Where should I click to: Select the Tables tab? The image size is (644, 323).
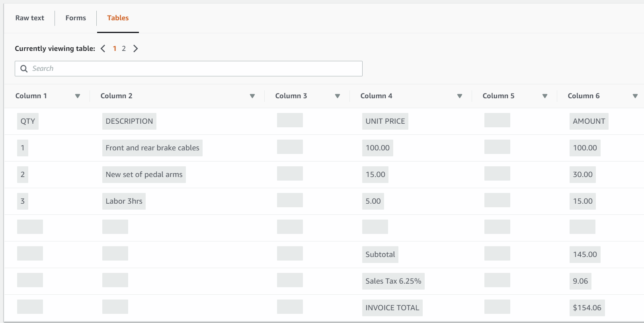118,18
